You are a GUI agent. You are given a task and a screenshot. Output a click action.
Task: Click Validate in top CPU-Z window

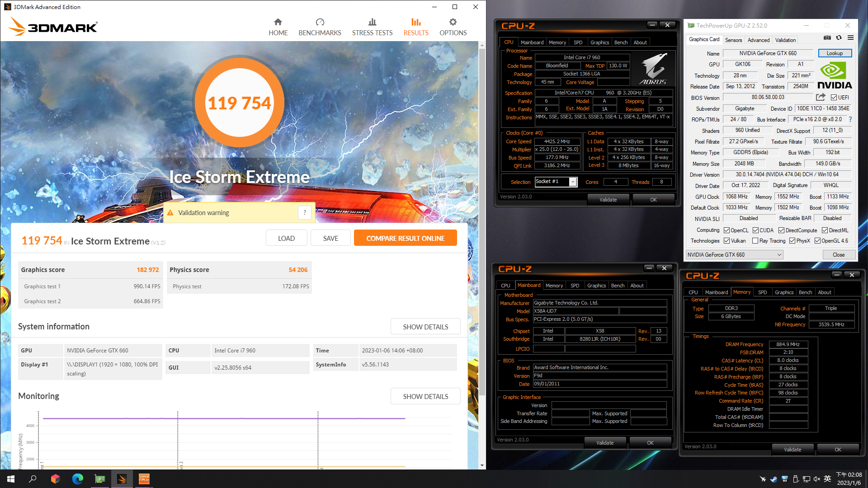[608, 199]
